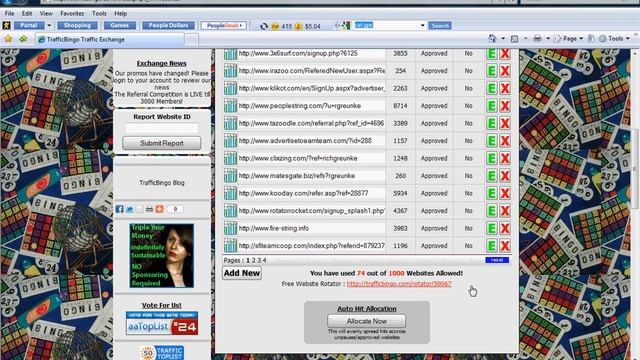
Task: Edit the kooday.com website entry
Action: click(492, 193)
